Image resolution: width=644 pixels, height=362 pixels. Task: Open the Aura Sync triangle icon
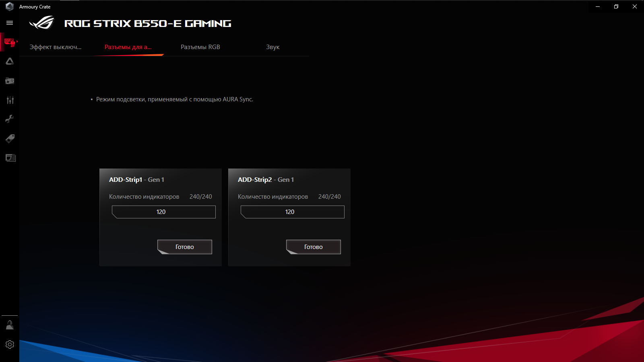point(10,61)
